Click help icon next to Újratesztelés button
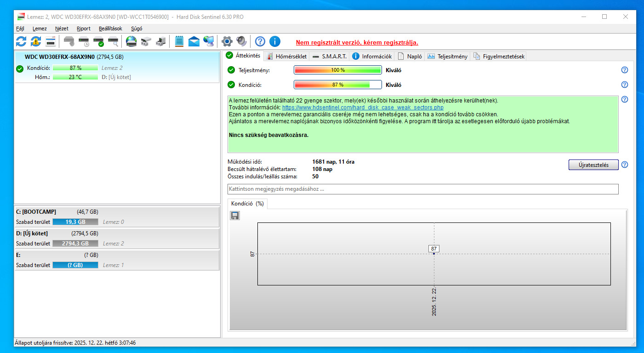This screenshot has height=353, width=644. tap(625, 165)
